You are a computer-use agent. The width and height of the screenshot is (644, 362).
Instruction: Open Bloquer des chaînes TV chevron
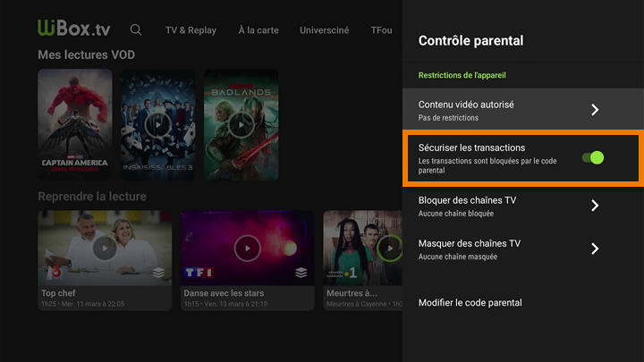point(595,206)
